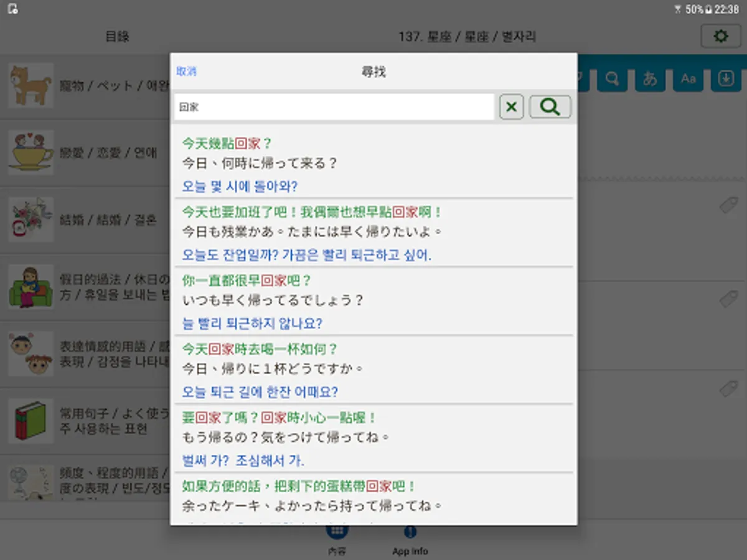Screen dimensions: 747x560
Task: Select Korean line 오늘 퇴근 길에 한잔 어때요?
Action: tap(260, 392)
